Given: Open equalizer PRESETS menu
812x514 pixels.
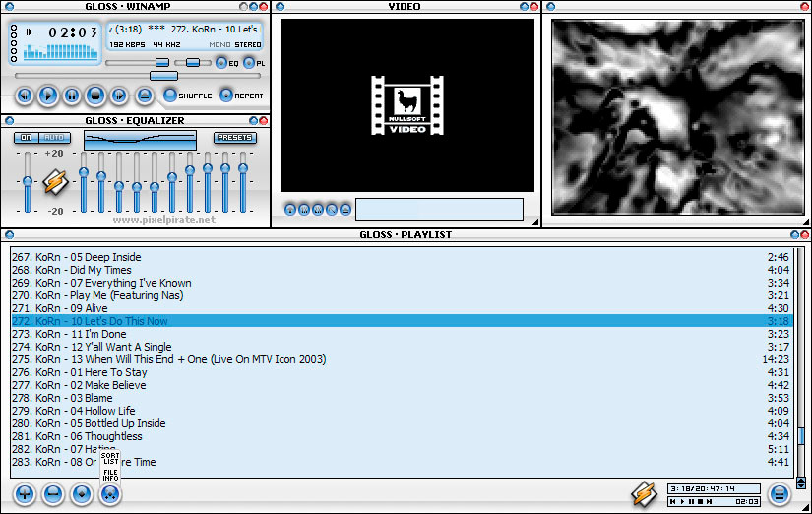Looking at the screenshot, I should pyautogui.click(x=234, y=138).
